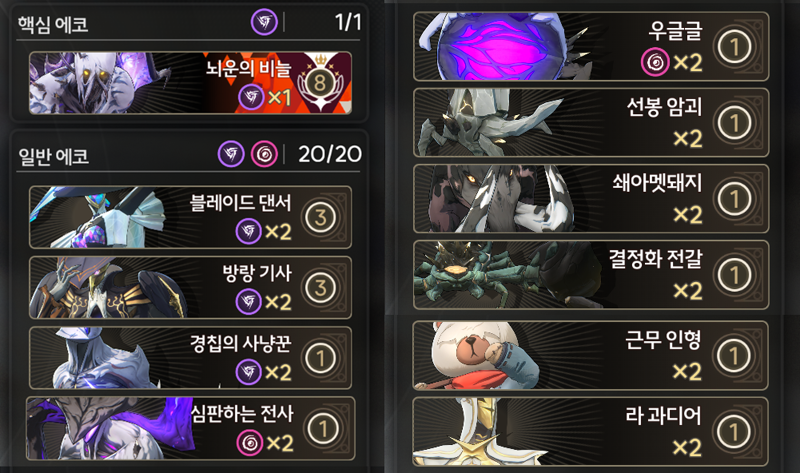The height and width of the screenshot is (473, 800).
Task: Click the 방랑 기사 character portrait
Action: (108, 288)
